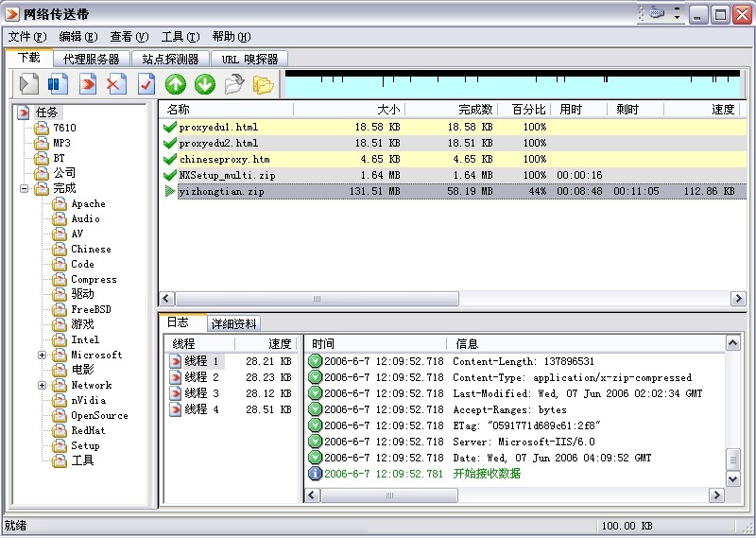
Task: Click the delete task red X icon
Action: click(x=116, y=84)
